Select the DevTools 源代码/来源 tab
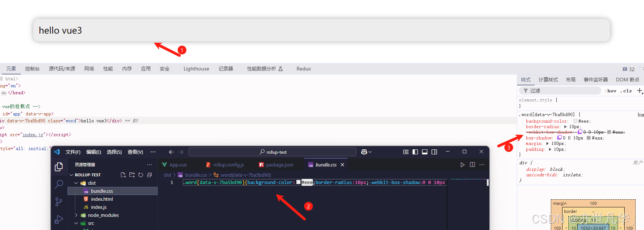Viewport: 644px width, 230px height. click(62, 69)
